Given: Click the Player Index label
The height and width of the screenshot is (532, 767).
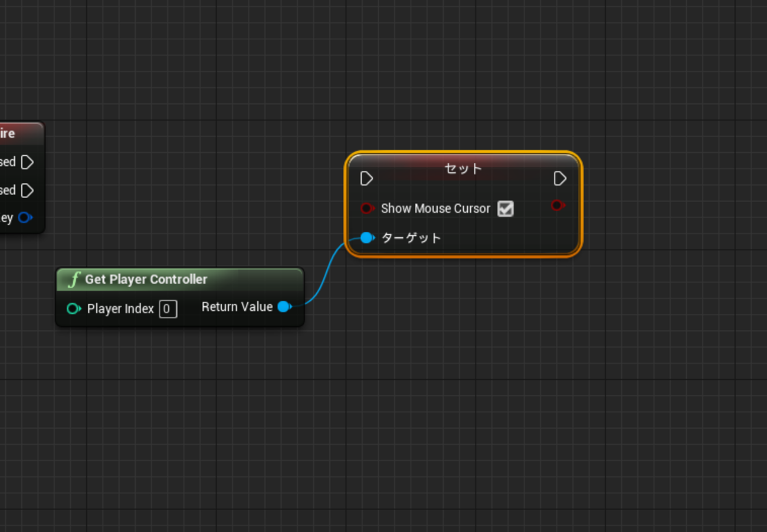Looking at the screenshot, I should point(120,309).
